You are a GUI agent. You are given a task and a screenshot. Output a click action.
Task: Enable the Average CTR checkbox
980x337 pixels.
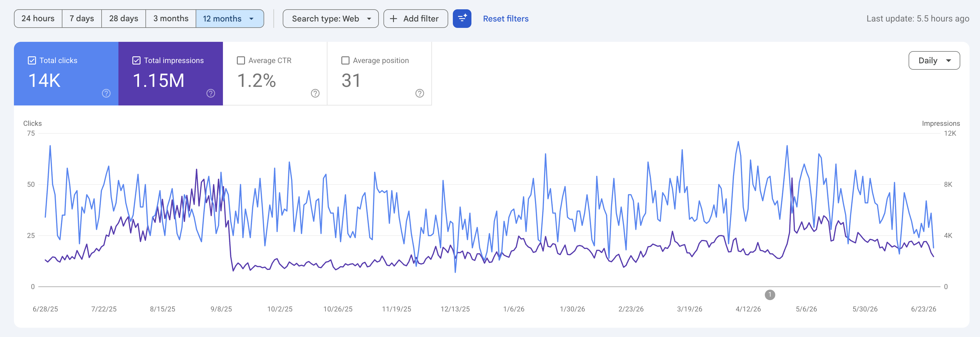coord(241,60)
